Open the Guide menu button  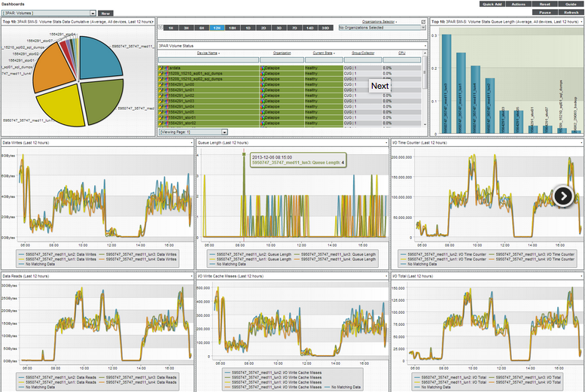[x=571, y=4]
